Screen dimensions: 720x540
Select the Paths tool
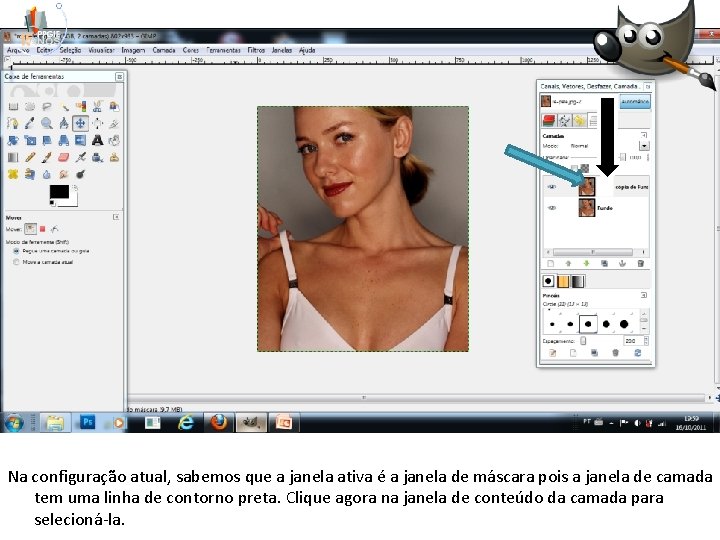(x=13, y=123)
